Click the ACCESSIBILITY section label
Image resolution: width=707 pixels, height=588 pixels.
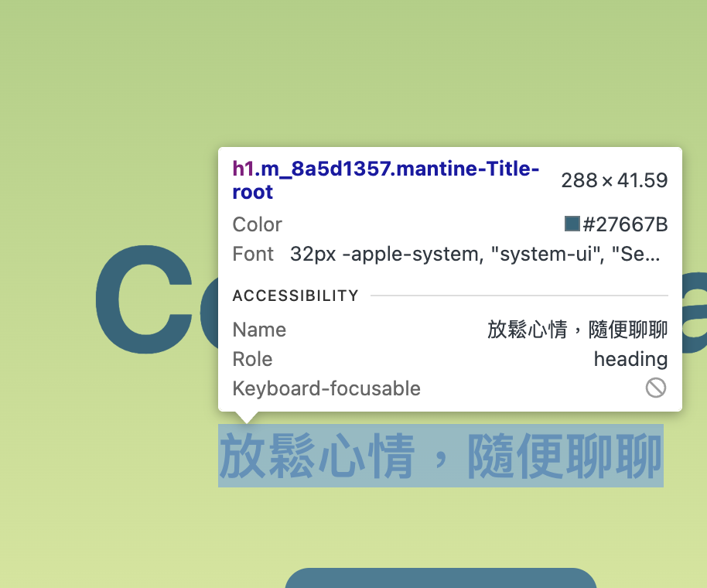(295, 296)
